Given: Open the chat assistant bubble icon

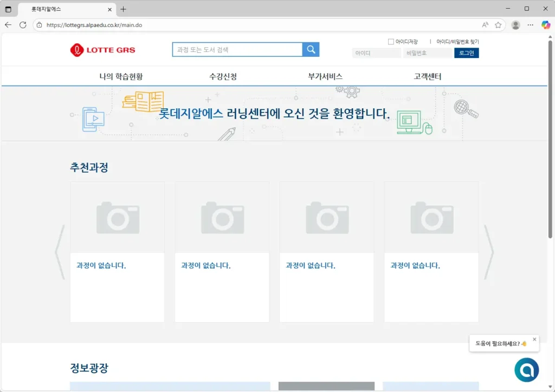Looking at the screenshot, I should pos(526,370).
